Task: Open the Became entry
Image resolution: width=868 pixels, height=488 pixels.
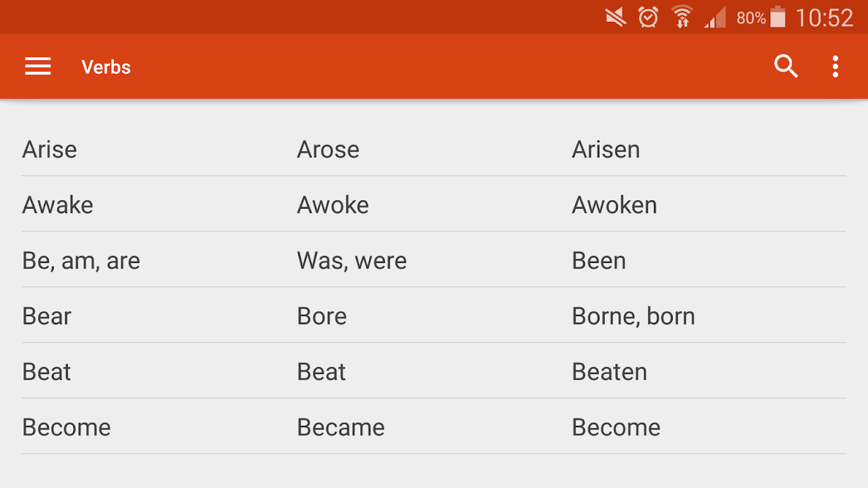Action: tap(341, 427)
